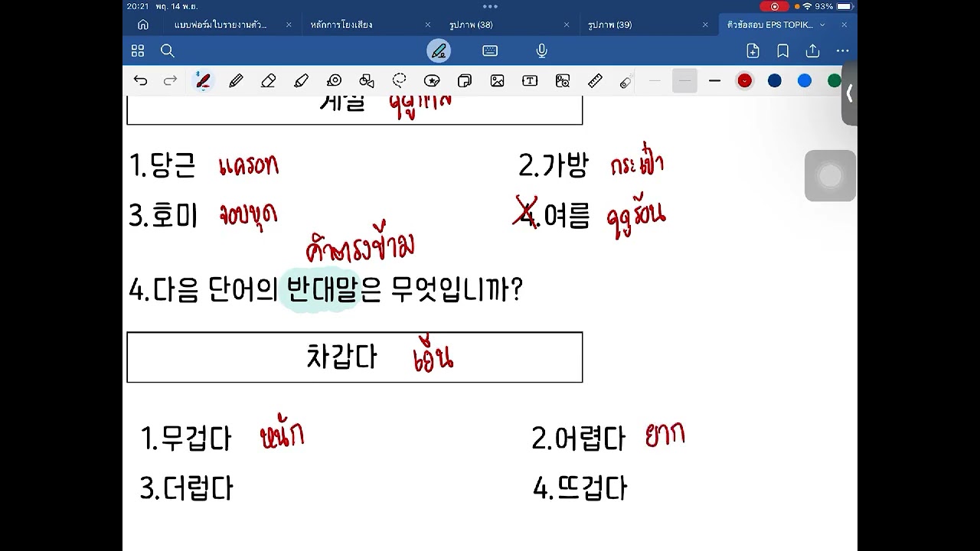Select the ruler tool
This screenshot has width=980, height=551.
click(x=595, y=80)
